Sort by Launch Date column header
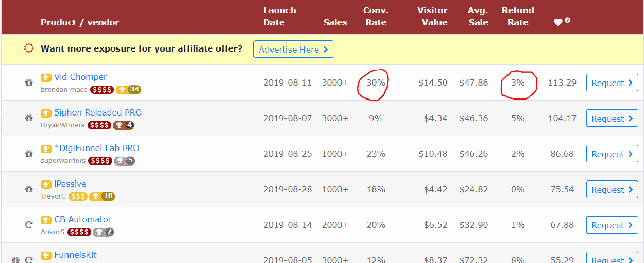 click(x=279, y=17)
